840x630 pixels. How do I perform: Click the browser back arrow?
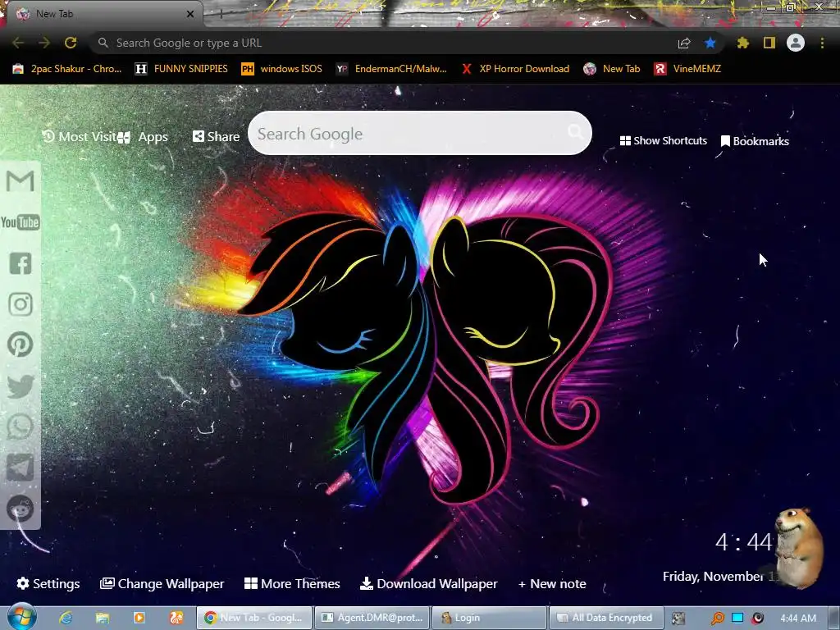[18, 43]
